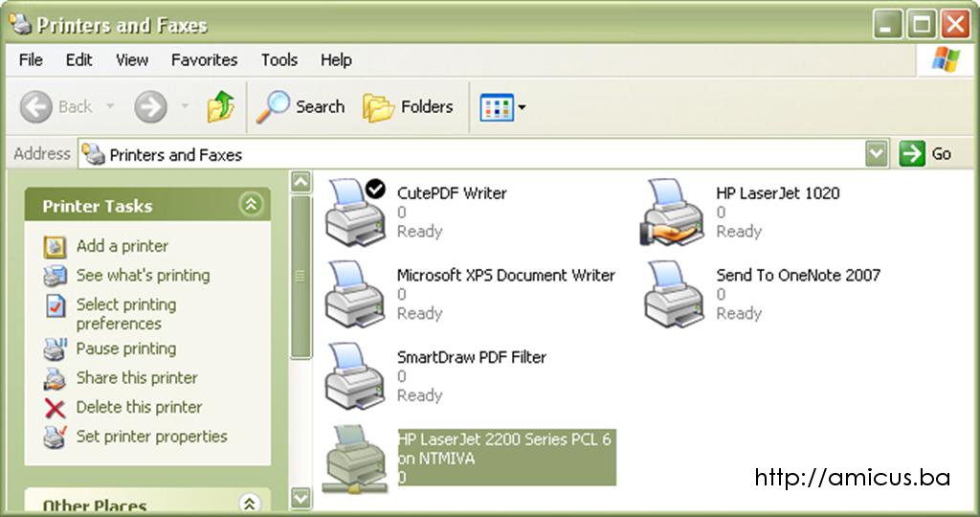Click the Windows flag logo
Image resolution: width=980 pixels, height=517 pixels.
pyautogui.click(x=946, y=60)
